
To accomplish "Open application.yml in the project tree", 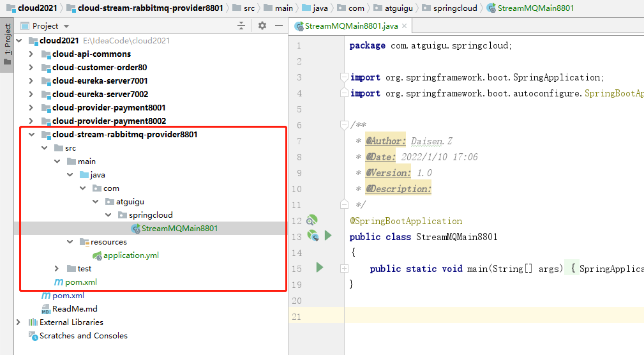I will click(131, 255).
